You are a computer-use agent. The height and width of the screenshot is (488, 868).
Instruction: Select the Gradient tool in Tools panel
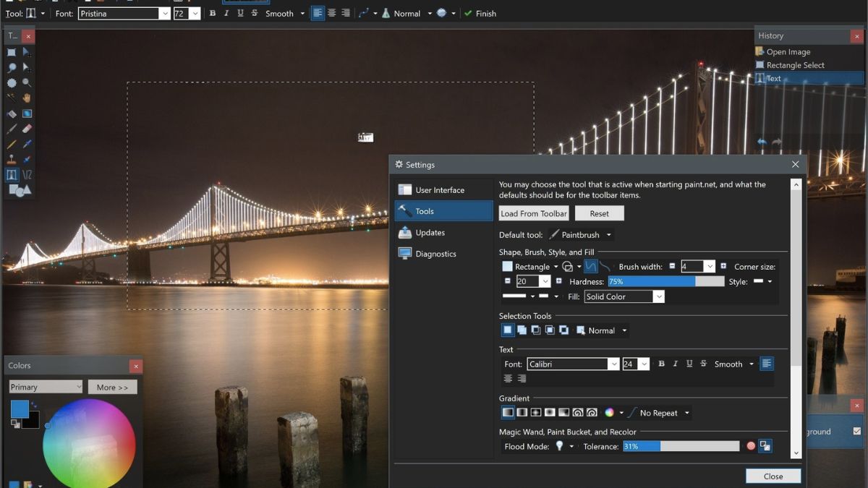(x=27, y=114)
